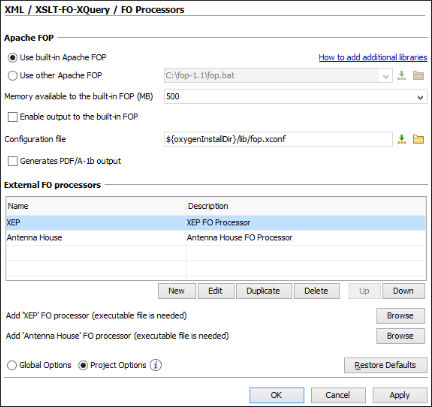
Task: Expand the memory available dropdown
Action: [x=420, y=97]
